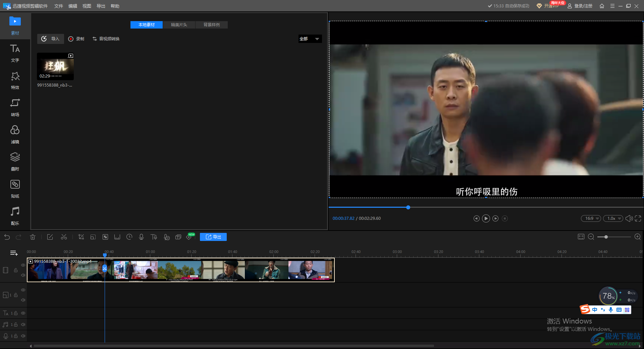Open the 帮助 menu

[115, 6]
